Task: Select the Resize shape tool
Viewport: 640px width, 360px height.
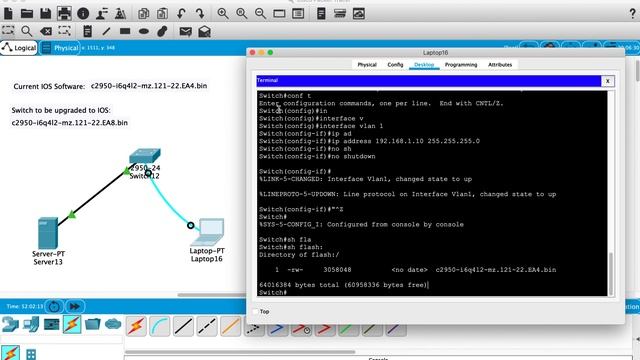Action: click(x=64, y=31)
